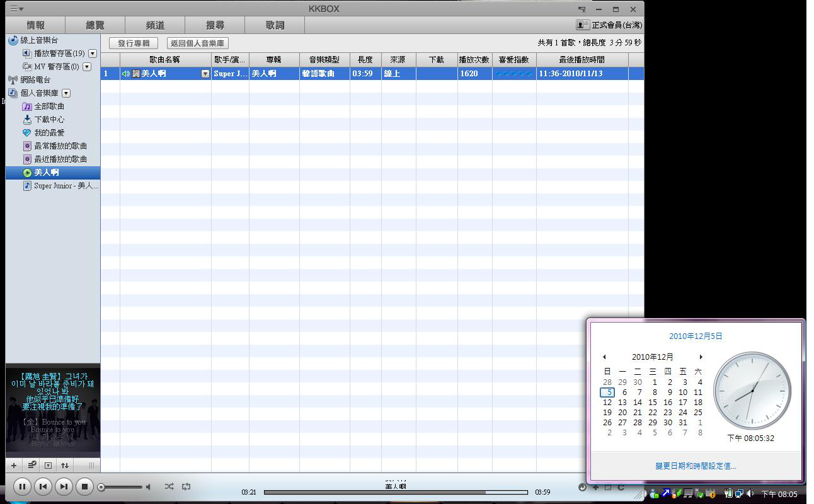
Task: Click the system tray volume icon
Action: (750, 494)
